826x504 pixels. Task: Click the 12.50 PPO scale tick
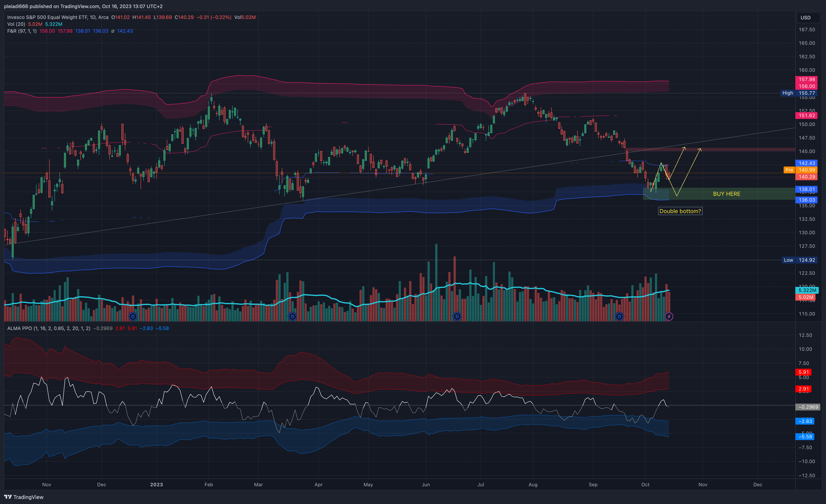(x=805, y=335)
